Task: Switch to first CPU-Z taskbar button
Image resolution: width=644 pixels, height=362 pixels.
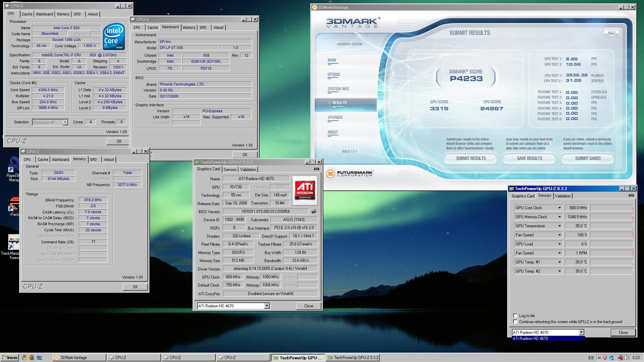Action: tap(133, 358)
